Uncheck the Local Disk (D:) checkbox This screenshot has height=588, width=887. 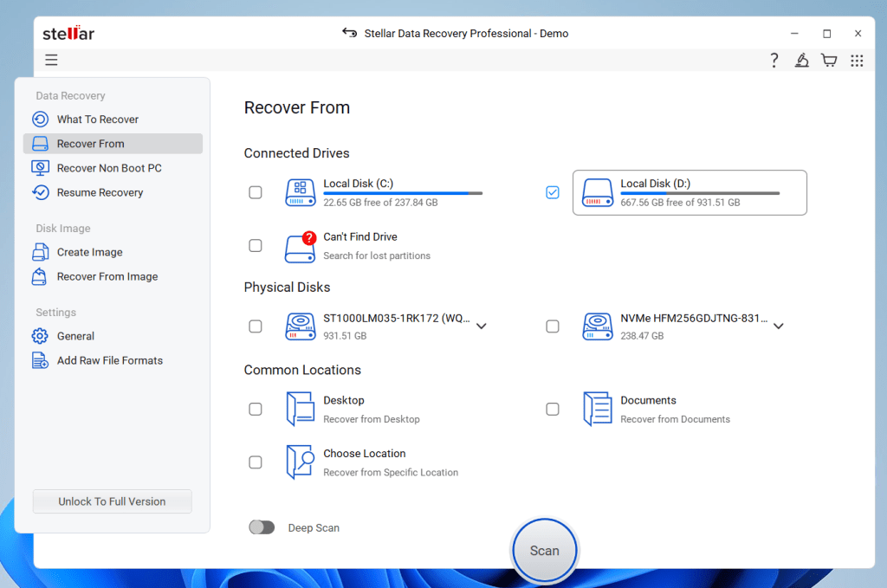click(553, 192)
